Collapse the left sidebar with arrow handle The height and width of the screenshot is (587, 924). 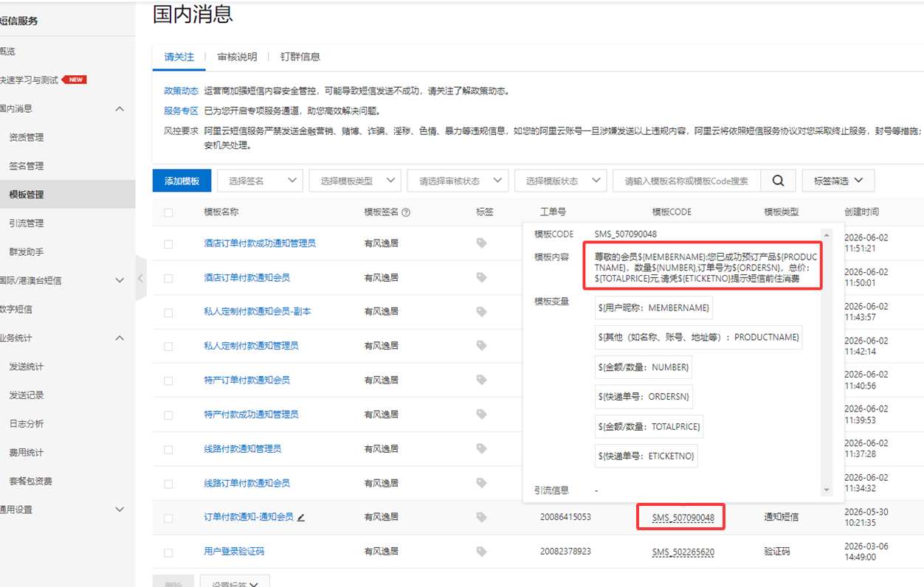coord(141,278)
